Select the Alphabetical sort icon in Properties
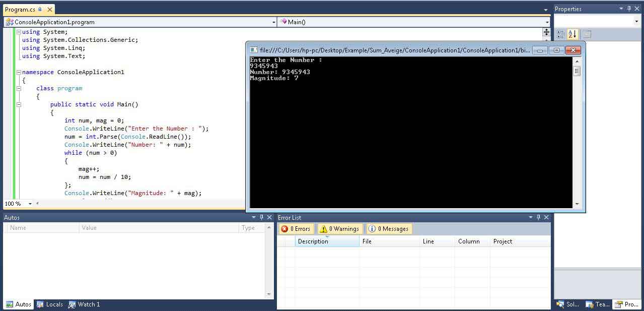Screen dimensions: 644x311 (x=573, y=34)
